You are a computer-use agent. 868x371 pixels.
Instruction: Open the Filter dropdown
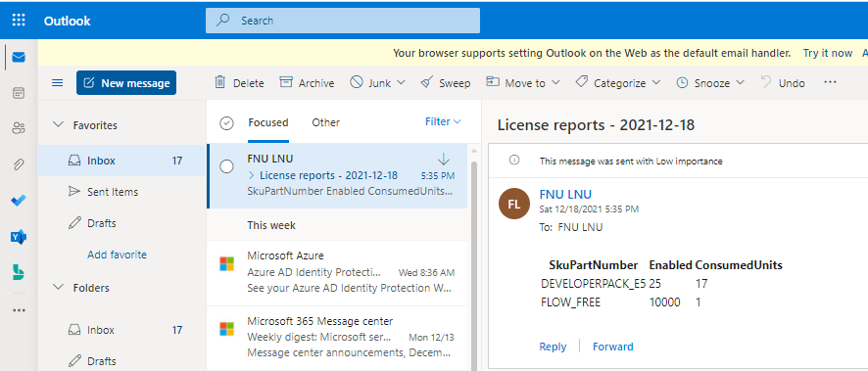tap(443, 121)
